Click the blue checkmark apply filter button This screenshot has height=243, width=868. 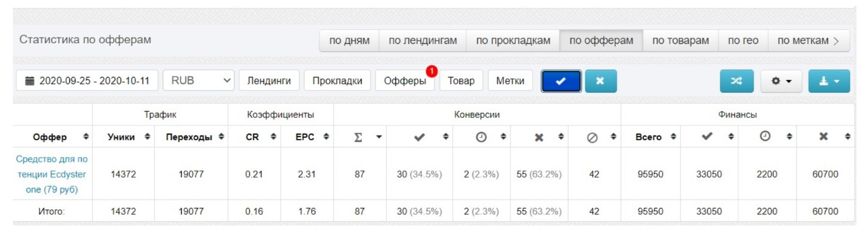click(x=561, y=82)
